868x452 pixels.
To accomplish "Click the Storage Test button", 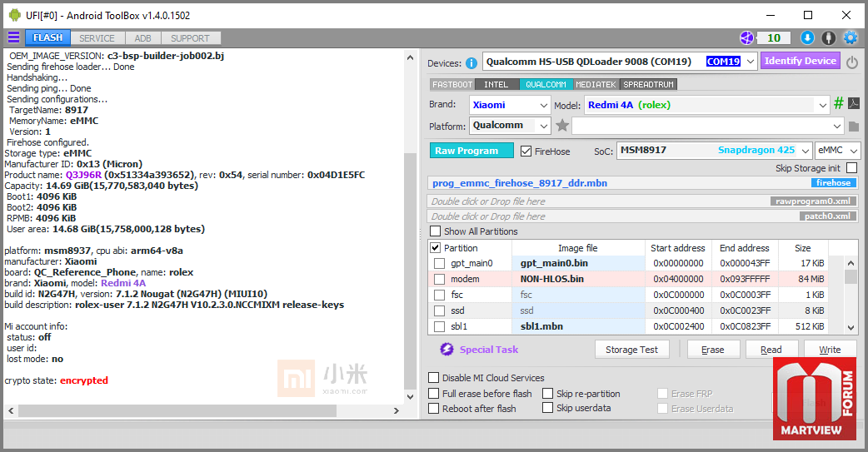I will (631, 350).
